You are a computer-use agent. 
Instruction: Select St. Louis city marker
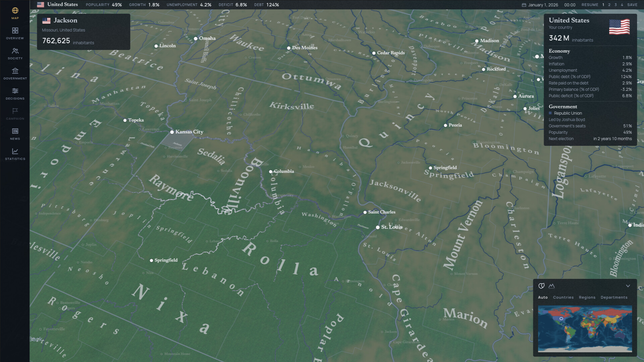378,227
